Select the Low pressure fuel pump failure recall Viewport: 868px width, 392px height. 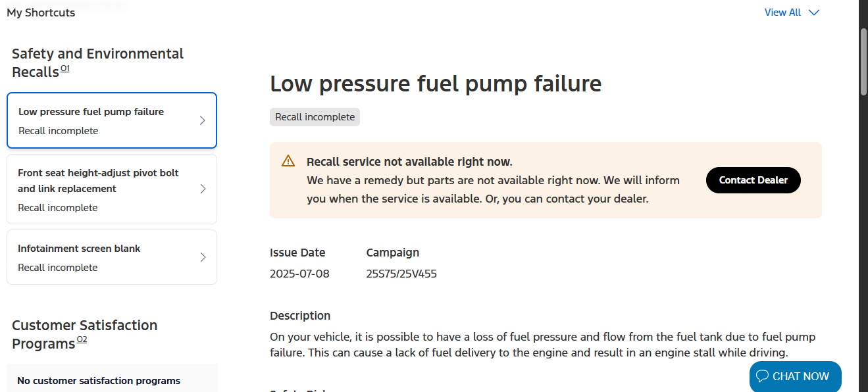point(91,112)
